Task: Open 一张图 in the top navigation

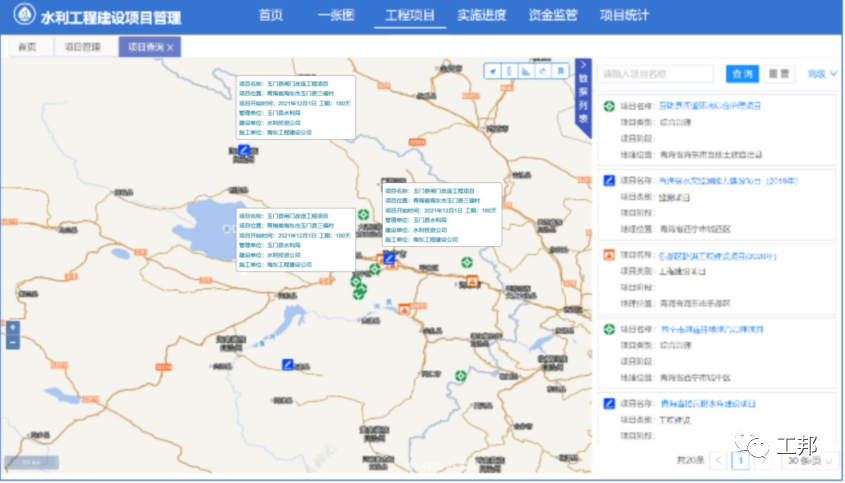Action: click(336, 15)
